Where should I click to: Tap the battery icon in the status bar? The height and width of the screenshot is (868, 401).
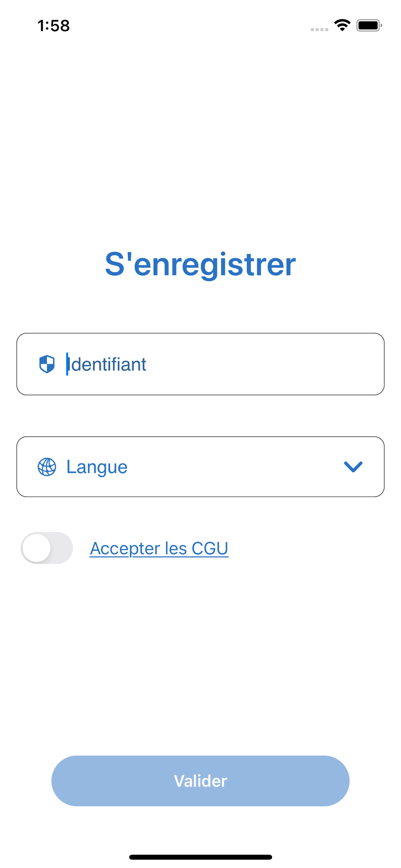point(369,25)
